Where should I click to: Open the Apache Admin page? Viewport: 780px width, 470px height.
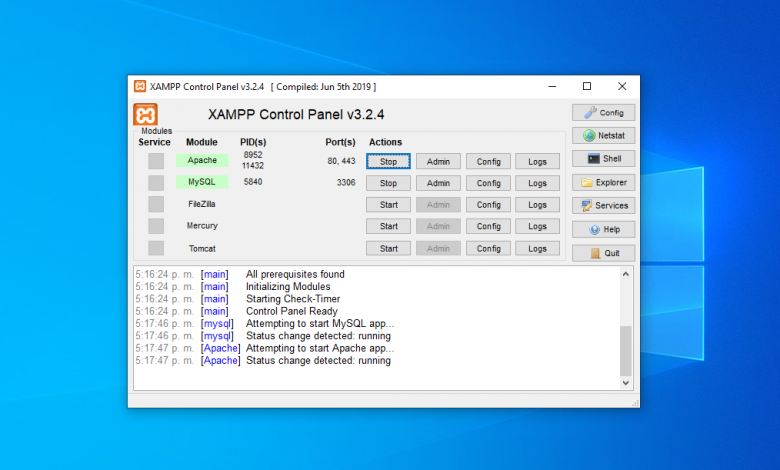click(x=438, y=161)
